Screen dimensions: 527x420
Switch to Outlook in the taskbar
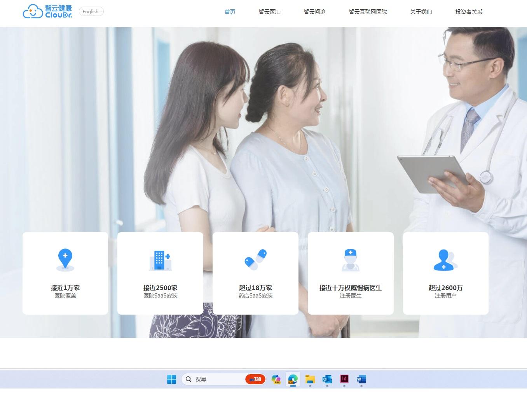coord(327,379)
